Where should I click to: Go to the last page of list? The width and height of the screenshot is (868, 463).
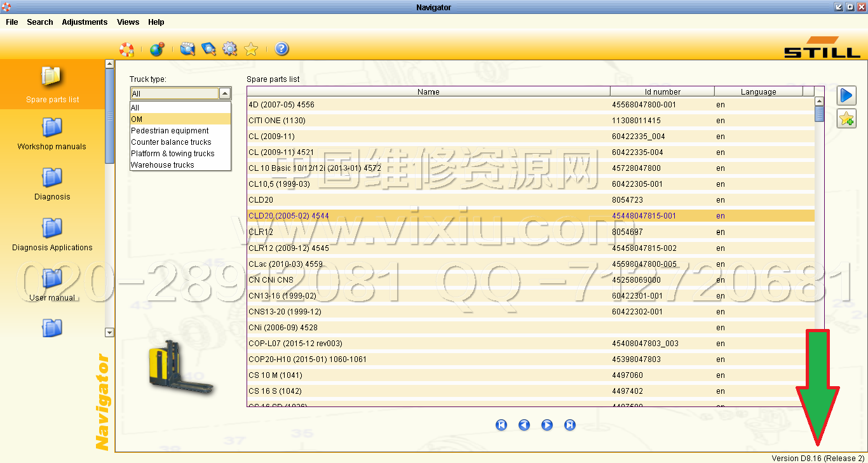(570, 425)
